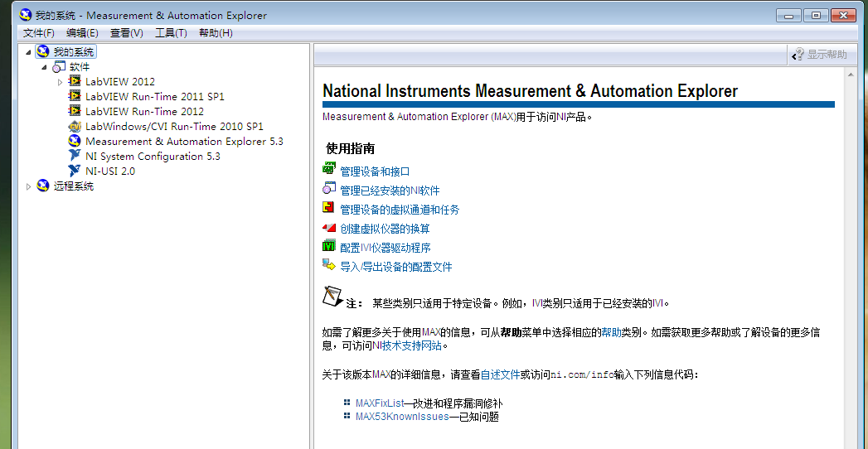Open the 管理设备的虚拟通道和任务 link
This screenshot has height=449, width=868.
(400, 210)
